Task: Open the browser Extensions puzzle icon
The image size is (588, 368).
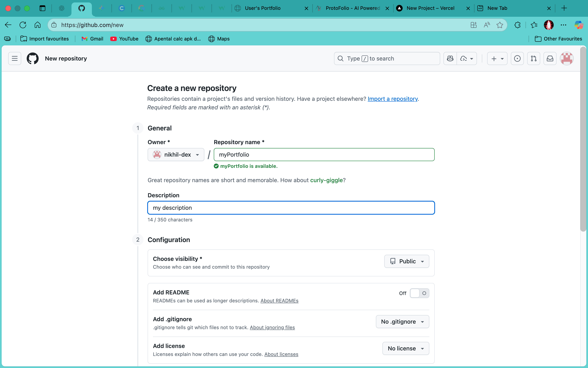Action: click(x=517, y=25)
